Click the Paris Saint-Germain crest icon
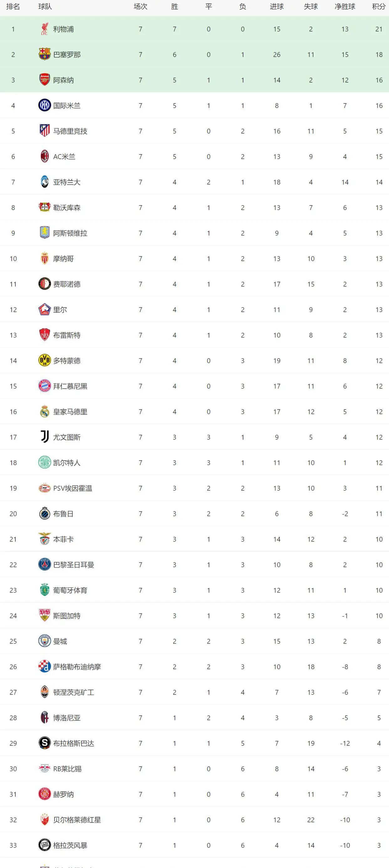The image size is (389, 868). (x=44, y=564)
